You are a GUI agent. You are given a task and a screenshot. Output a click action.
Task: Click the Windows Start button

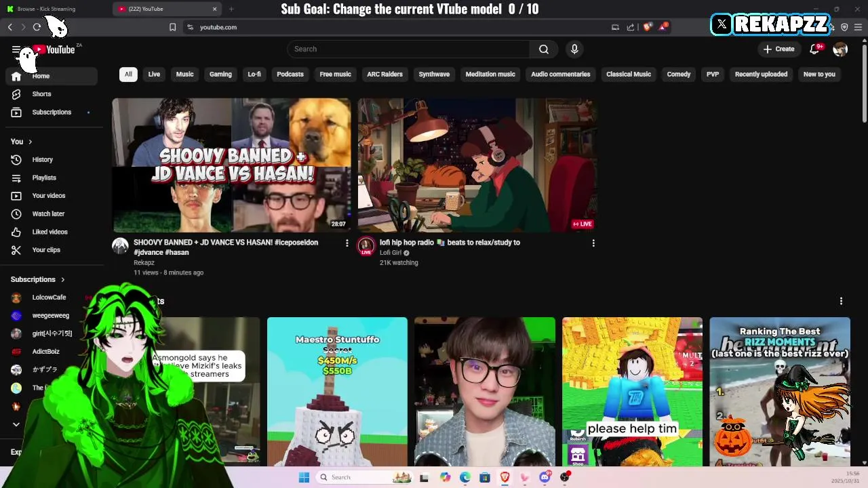(x=304, y=477)
